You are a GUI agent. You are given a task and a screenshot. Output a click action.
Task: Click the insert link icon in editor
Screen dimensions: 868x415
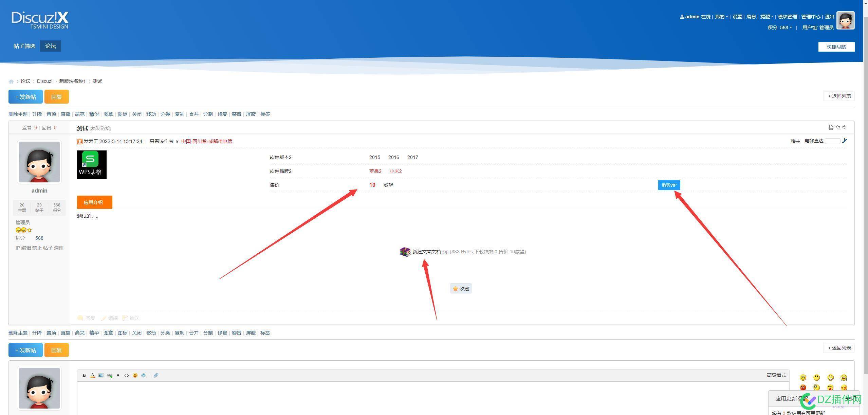tap(110, 375)
